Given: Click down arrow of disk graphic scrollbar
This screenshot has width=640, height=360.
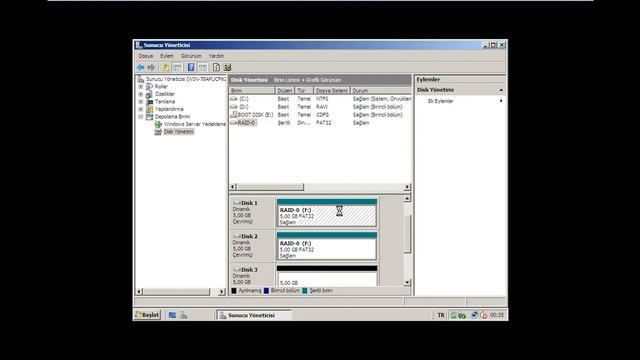Looking at the screenshot, I should pyautogui.click(x=407, y=282).
